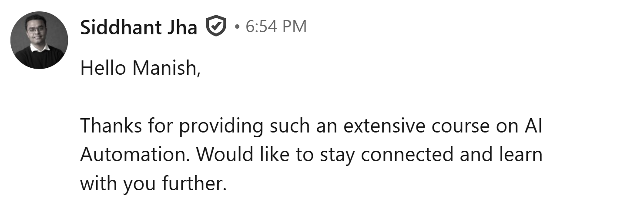Click the line beginning with "Automation. Would like"
This screenshot has height=212, width=644.
point(311,155)
